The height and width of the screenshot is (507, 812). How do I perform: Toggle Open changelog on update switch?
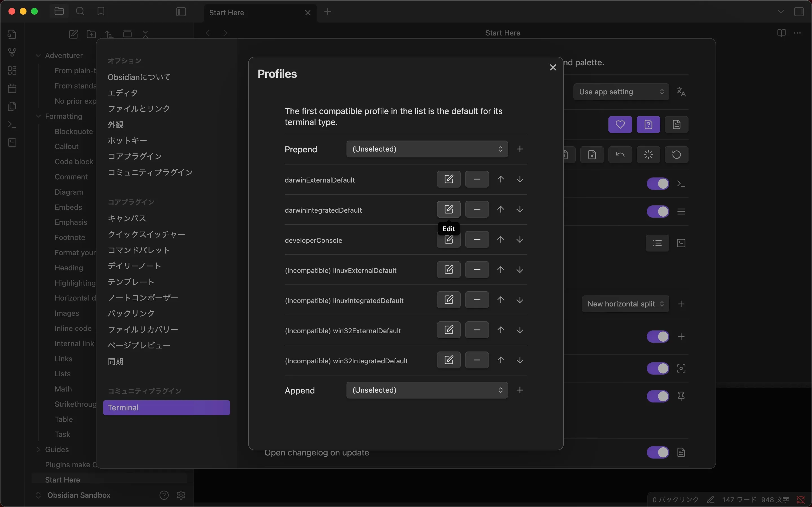tap(658, 452)
